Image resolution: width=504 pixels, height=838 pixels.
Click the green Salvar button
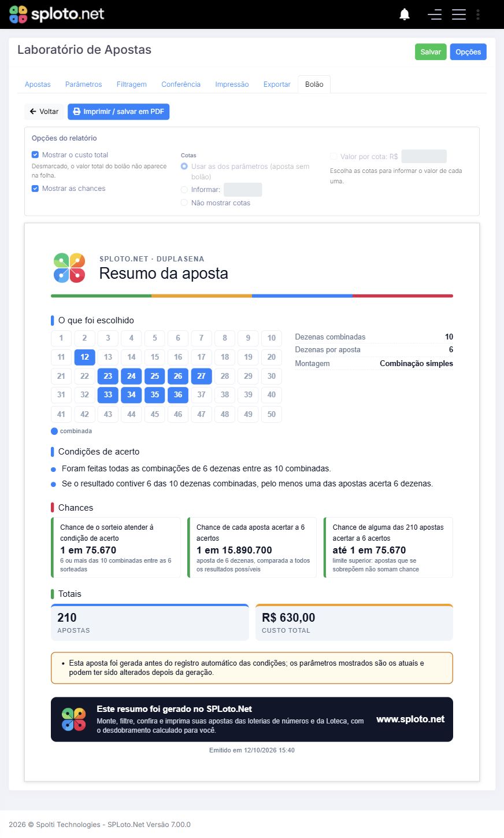(x=431, y=52)
